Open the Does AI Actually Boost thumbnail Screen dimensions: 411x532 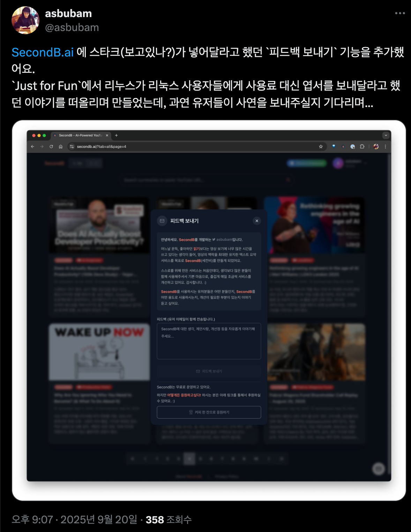pyautogui.click(x=100, y=225)
